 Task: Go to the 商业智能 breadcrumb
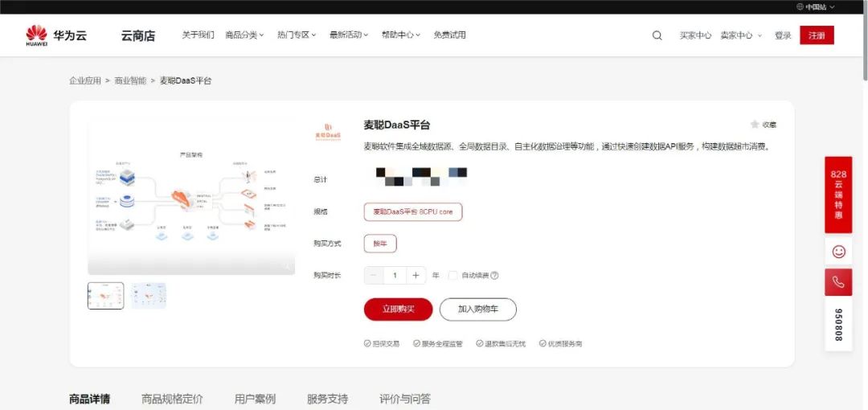click(x=131, y=81)
